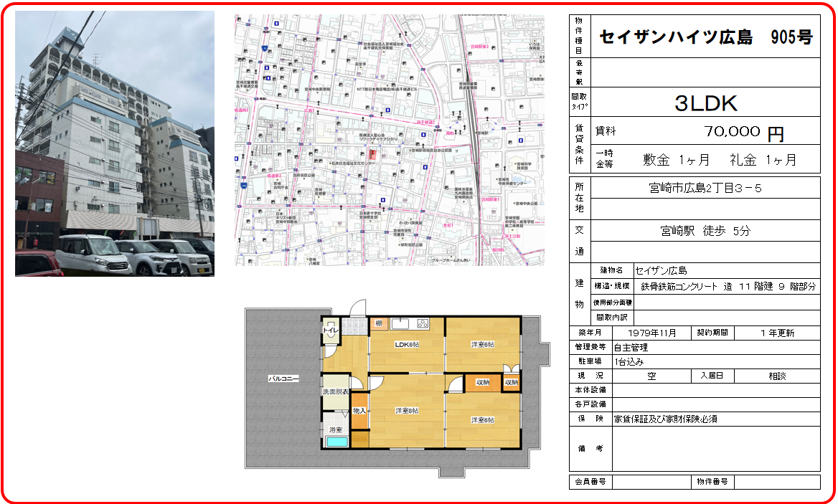Click the blue bathtub in 浴室

tap(336, 441)
